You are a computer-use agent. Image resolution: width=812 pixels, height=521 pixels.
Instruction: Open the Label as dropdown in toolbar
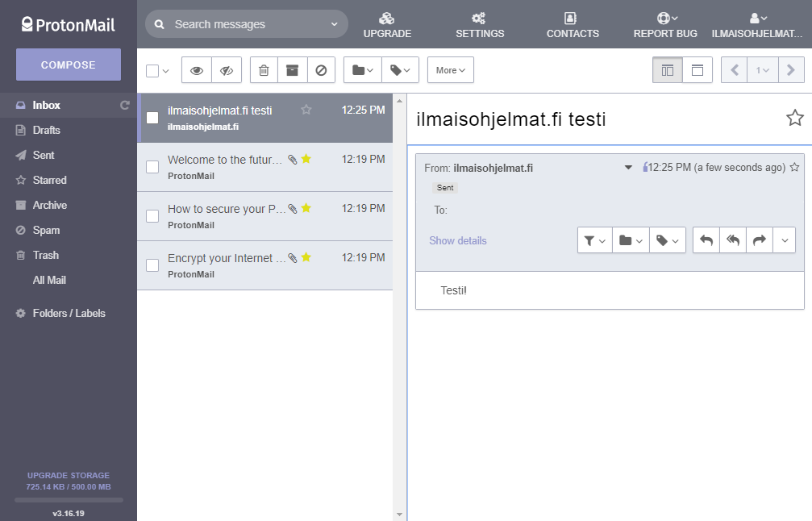tap(400, 70)
